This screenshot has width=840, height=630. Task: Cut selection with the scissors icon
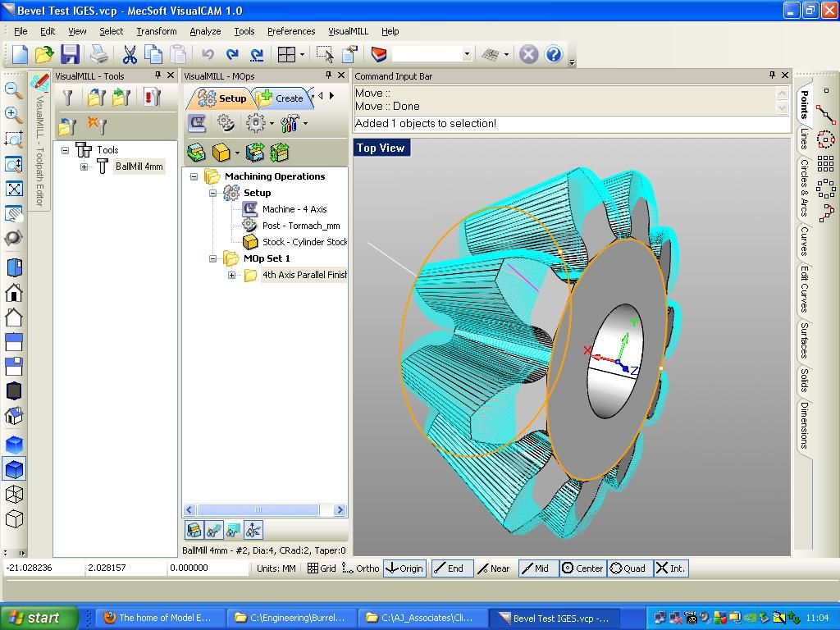point(130,54)
